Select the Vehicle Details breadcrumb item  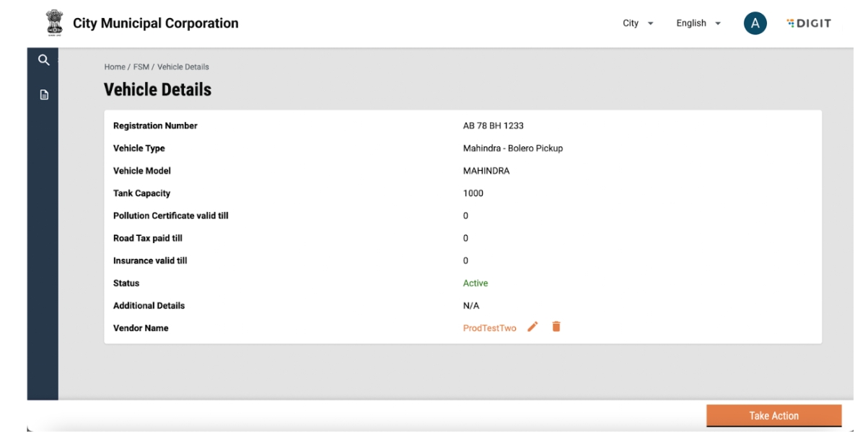coord(183,67)
